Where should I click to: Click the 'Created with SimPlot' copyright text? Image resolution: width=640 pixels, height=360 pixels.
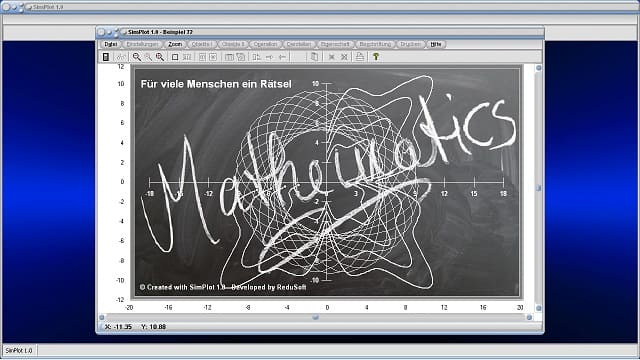point(223,287)
